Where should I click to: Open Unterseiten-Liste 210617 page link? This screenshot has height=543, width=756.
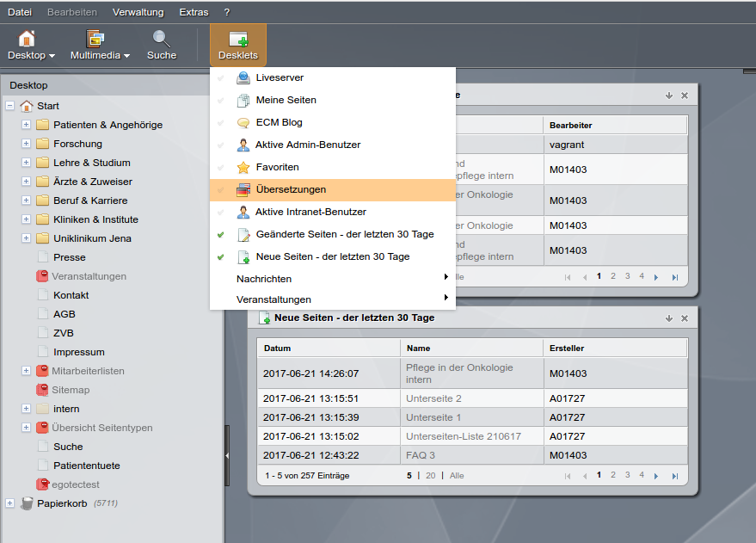[464, 436]
